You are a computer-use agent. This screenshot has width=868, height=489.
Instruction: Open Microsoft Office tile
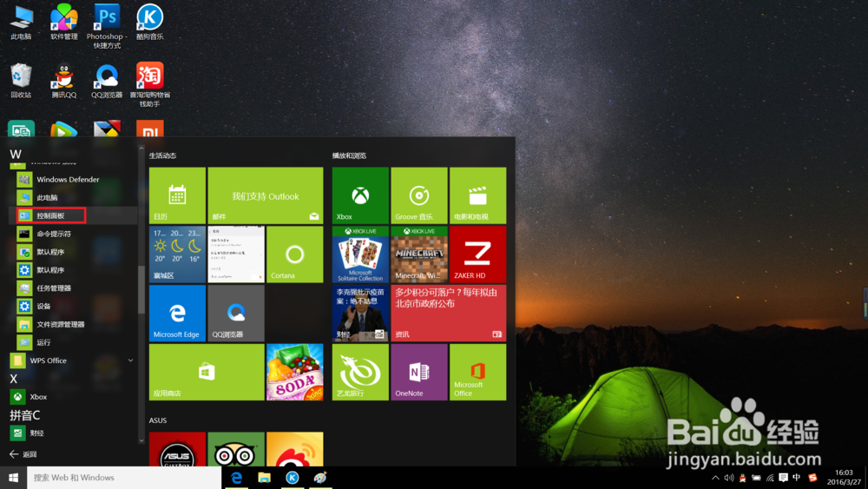[477, 372]
